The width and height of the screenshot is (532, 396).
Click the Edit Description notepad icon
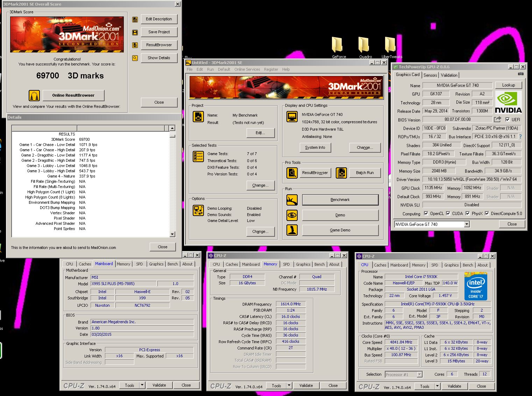[x=135, y=20]
